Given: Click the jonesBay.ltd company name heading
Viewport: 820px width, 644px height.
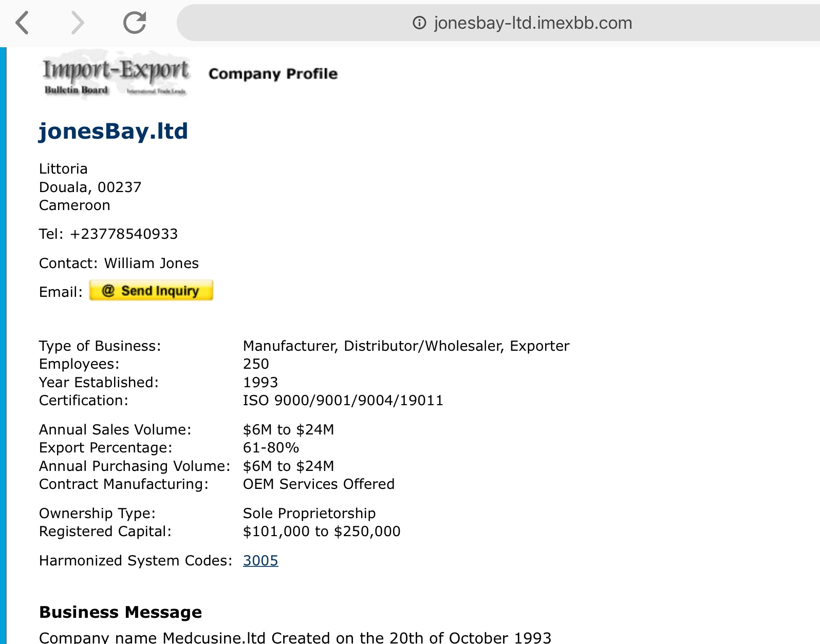Looking at the screenshot, I should click(x=114, y=131).
